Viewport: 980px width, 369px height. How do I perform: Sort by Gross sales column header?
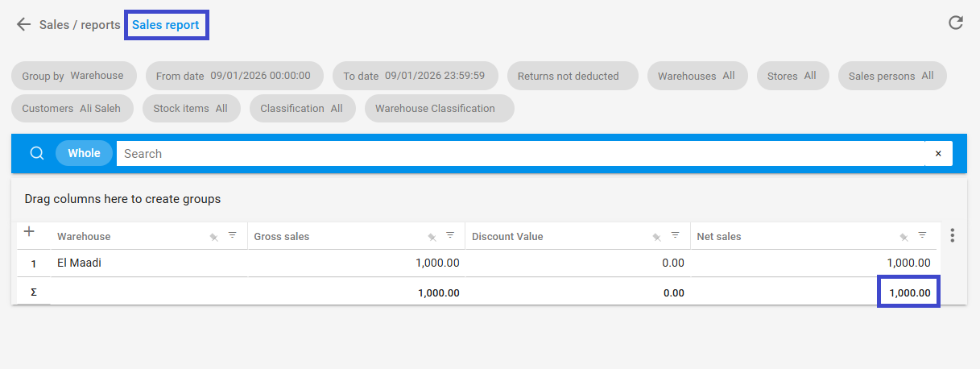tap(282, 236)
